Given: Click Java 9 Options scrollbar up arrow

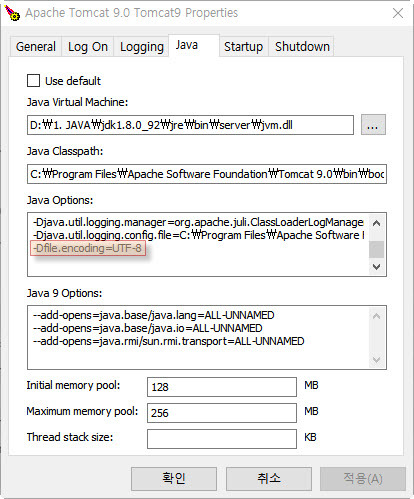Looking at the screenshot, I should (x=376, y=316).
